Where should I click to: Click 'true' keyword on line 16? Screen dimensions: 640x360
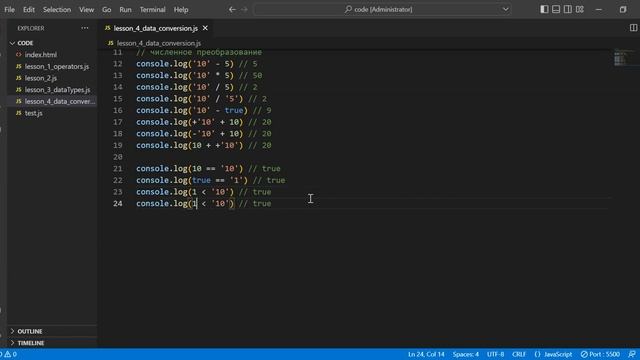233,110
